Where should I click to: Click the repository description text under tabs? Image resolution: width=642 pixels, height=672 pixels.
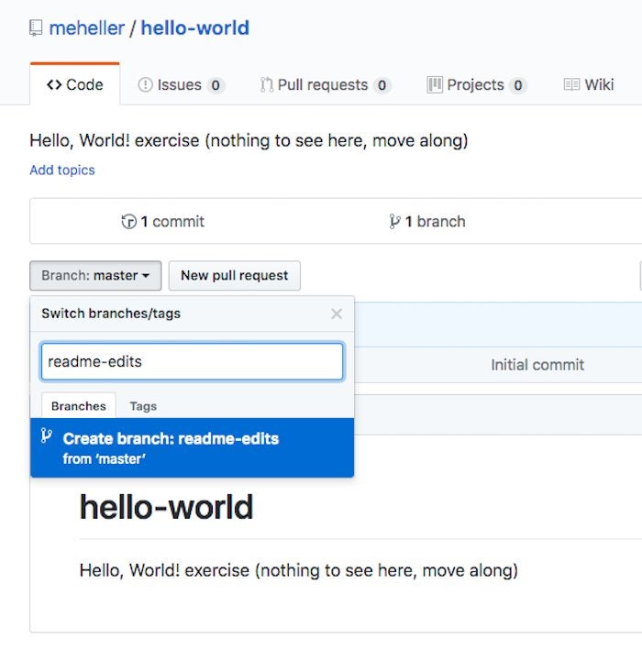point(249,140)
